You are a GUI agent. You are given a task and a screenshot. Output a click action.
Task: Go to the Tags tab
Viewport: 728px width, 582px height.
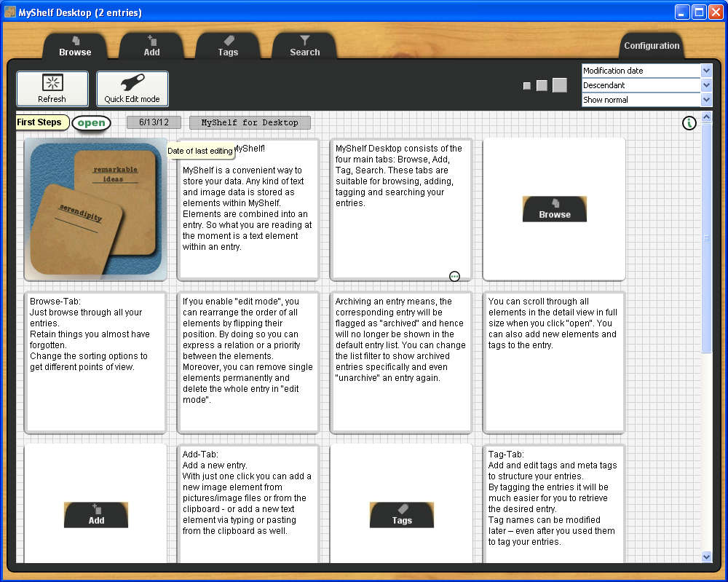tap(227, 46)
